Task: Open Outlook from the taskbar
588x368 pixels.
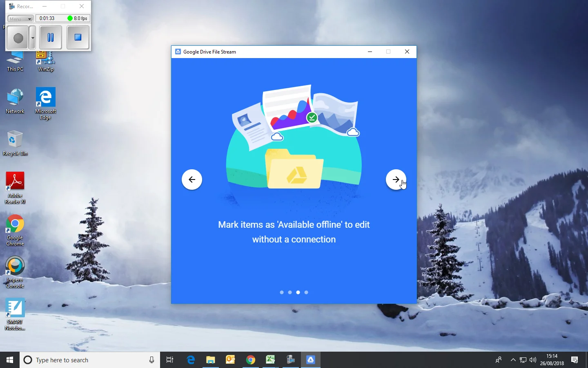Action: [x=230, y=360]
